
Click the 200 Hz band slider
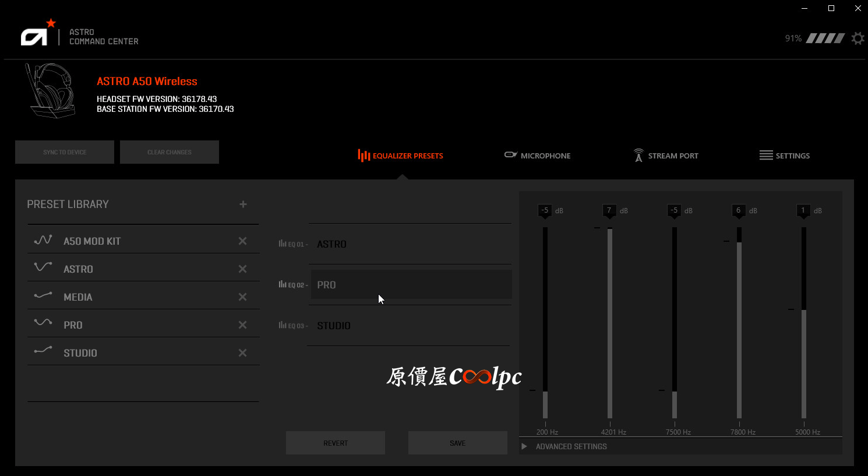[545, 323]
